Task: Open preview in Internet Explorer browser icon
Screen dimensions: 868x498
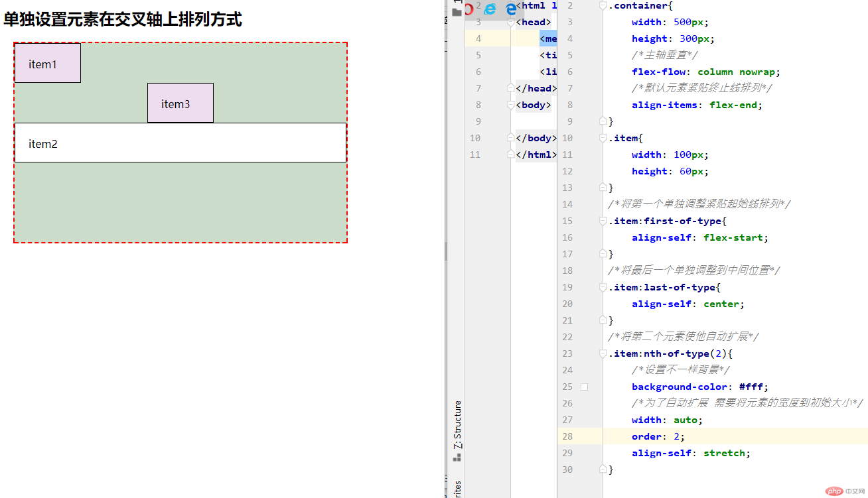Action: pyautogui.click(x=490, y=9)
